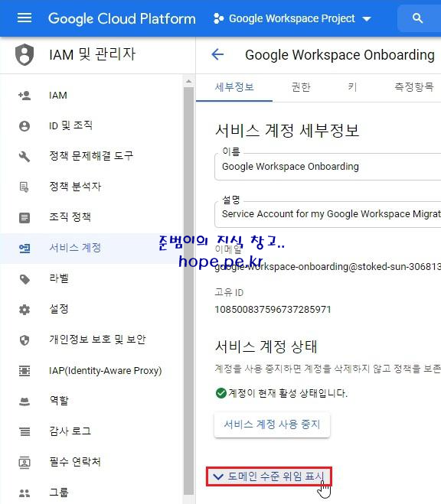
Task: Open 감사 로그 menu item
Action: coord(92,431)
